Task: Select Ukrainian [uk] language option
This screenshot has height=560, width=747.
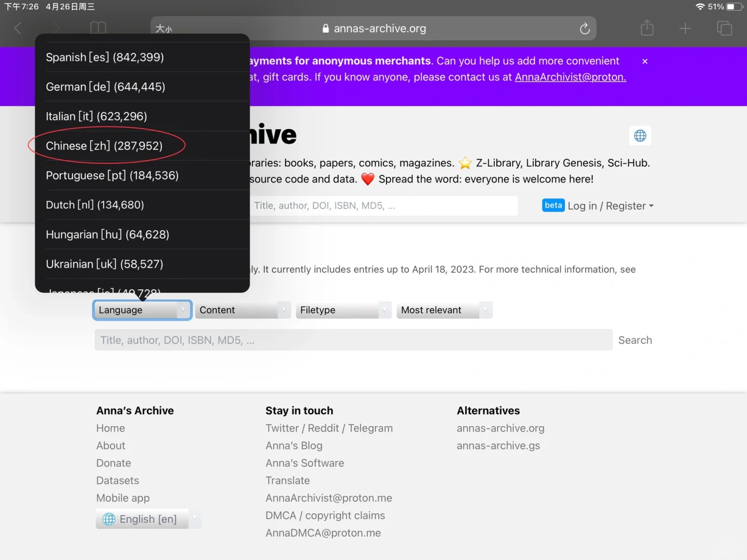Action: (x=142, y=264)
